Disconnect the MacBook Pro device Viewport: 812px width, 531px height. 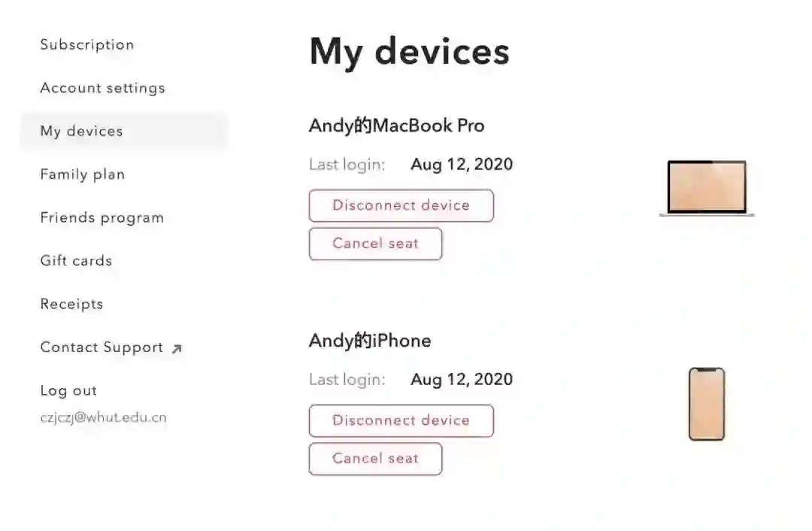(x=401, y=205)
